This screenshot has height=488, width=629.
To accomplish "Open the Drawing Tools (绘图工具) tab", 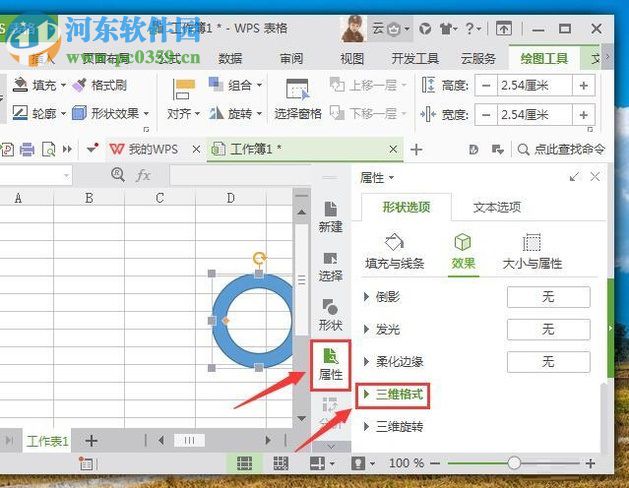I will tap(544, 59).
